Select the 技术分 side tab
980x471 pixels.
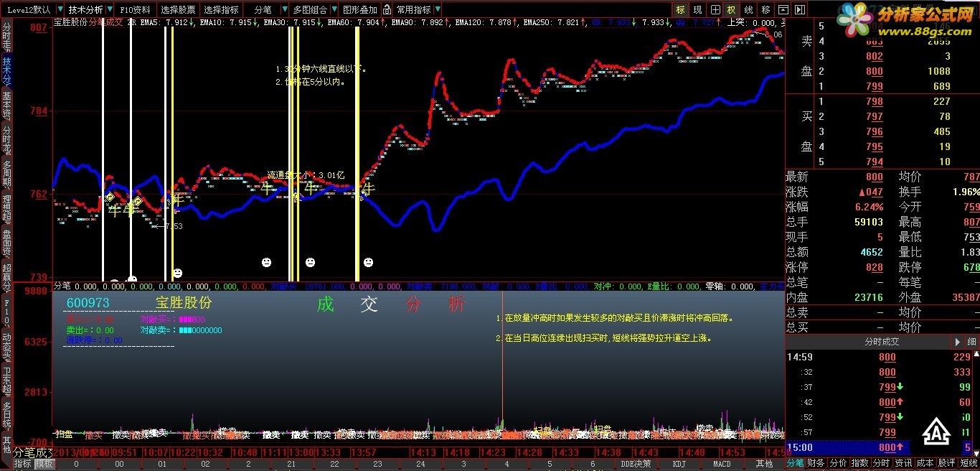tap(6, 70)
